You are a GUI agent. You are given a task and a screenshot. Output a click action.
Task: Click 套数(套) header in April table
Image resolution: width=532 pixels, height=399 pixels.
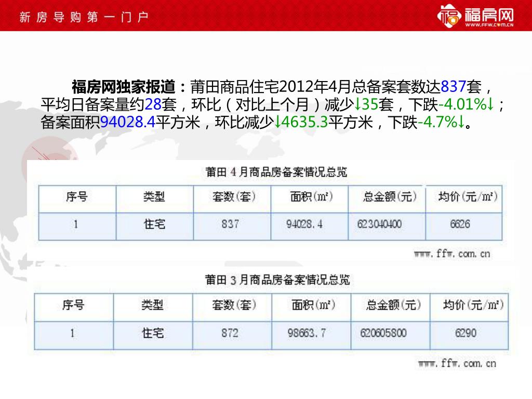tap(234, 196)
